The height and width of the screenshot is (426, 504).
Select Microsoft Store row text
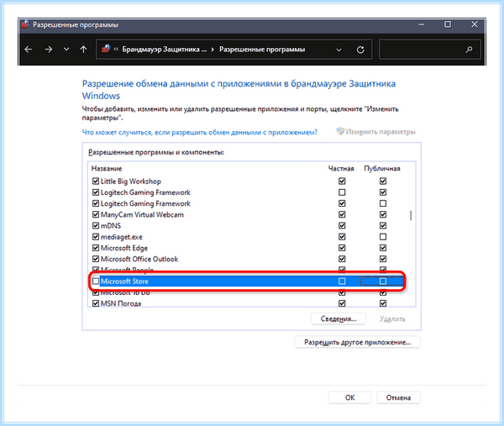[124, 281]
